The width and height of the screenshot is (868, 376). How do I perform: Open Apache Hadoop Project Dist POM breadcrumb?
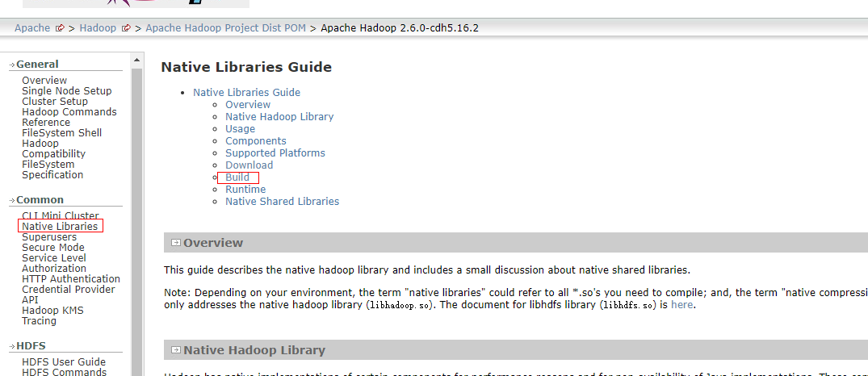[x=225, y=27]
